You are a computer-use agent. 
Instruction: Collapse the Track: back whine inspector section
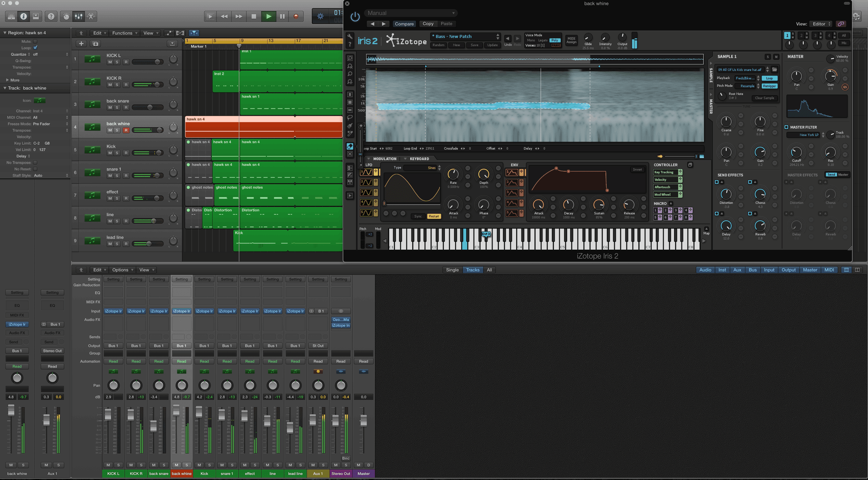[x=5, y=88]
